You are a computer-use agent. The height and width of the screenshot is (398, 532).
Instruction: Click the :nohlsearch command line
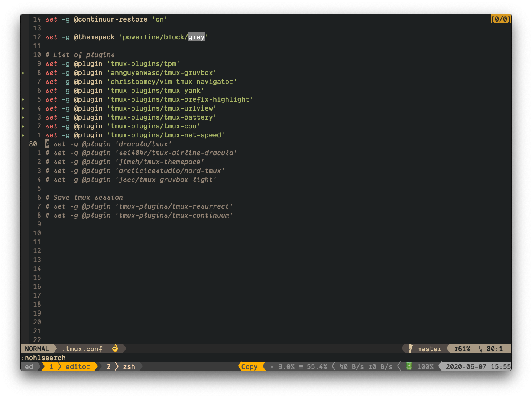(43, 358)
